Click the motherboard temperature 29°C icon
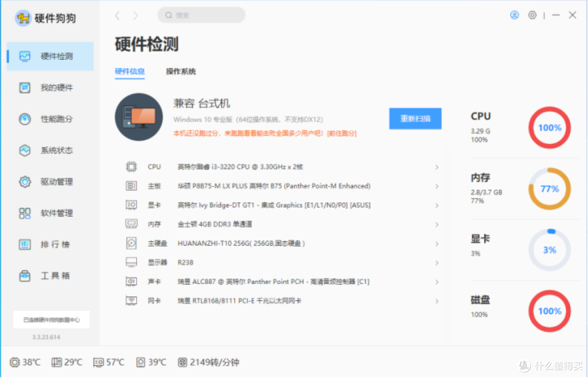 [x=57, y=362]
